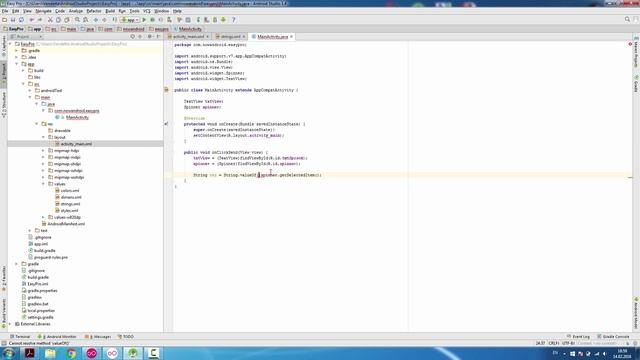Open the app run configuration dropdown

click(x=130, y=20)
